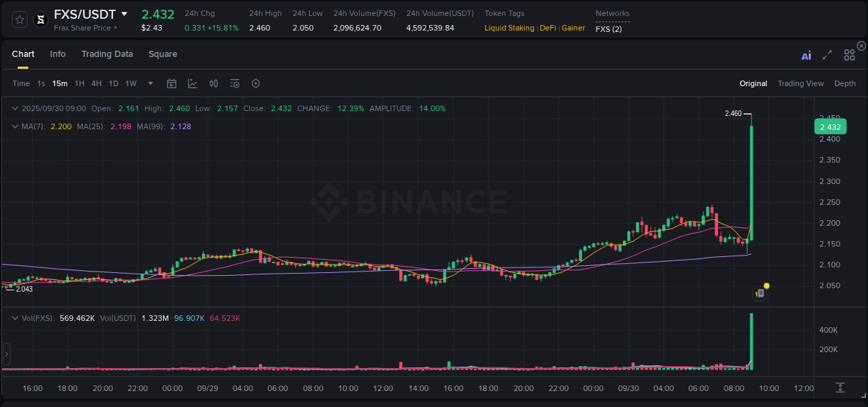The height and width of the screenshot is (407, 868).
Task: Select the candlestick comparison icon in toolbar
Action: click(213, 83)
